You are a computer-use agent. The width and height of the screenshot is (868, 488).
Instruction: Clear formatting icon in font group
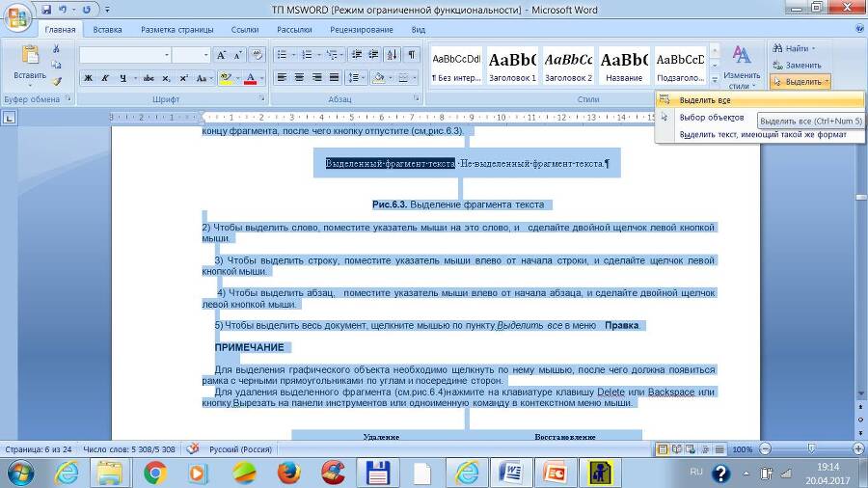[257, 55]
